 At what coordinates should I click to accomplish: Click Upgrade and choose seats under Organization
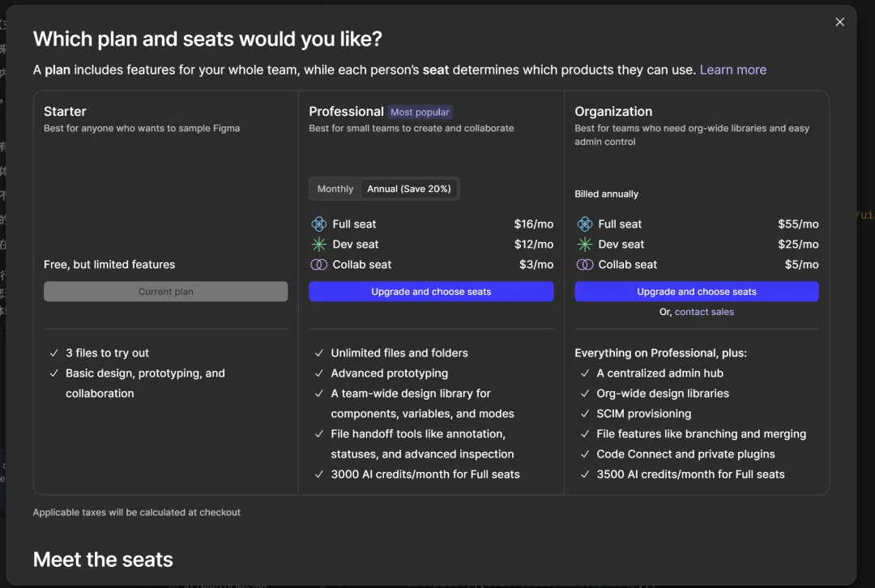pos(697,292)
